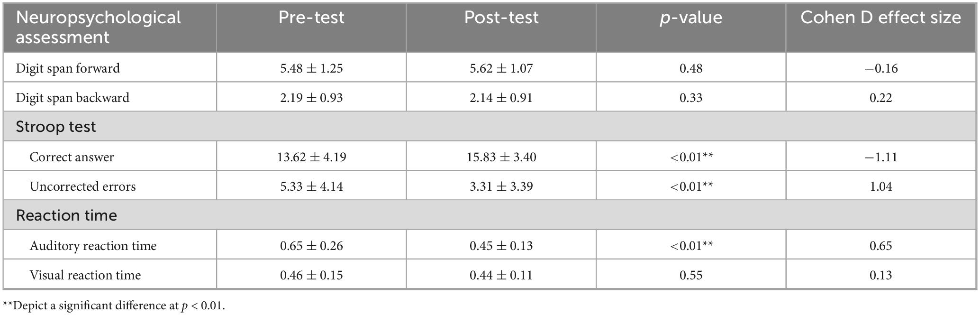The width and height of the screenshot is (980, 315).
Task: Select the Uncorrected errors row label
Action: click(82, 186)
